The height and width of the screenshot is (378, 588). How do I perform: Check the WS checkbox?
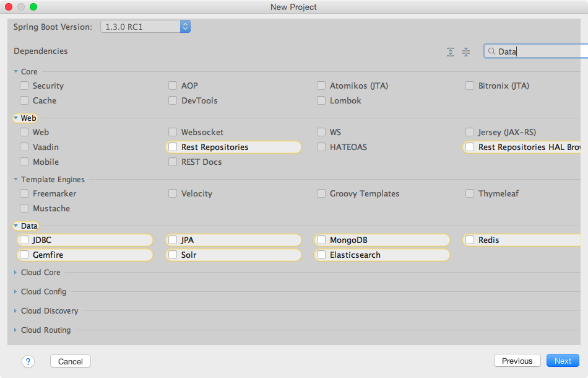[321, 132]
